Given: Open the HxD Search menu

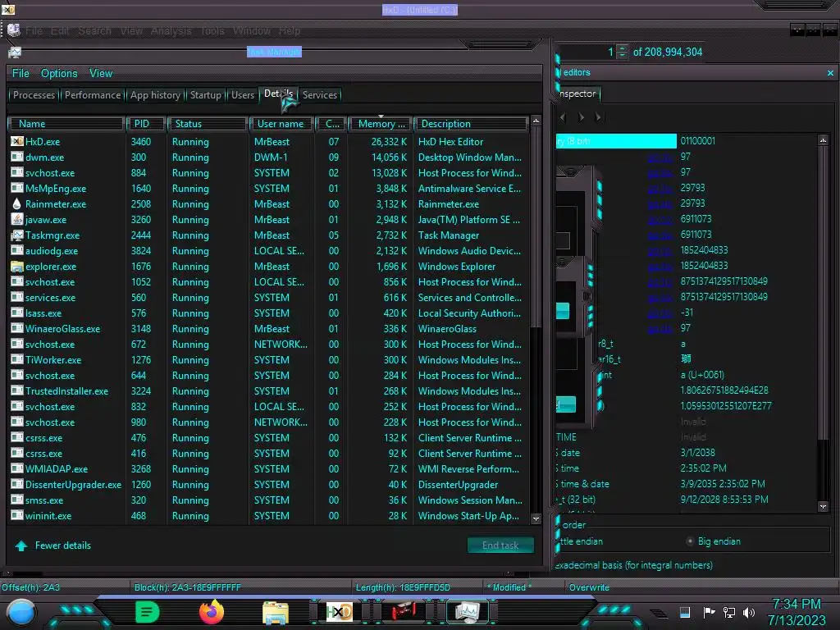Looking at the screenshot, I should point(95,31).
